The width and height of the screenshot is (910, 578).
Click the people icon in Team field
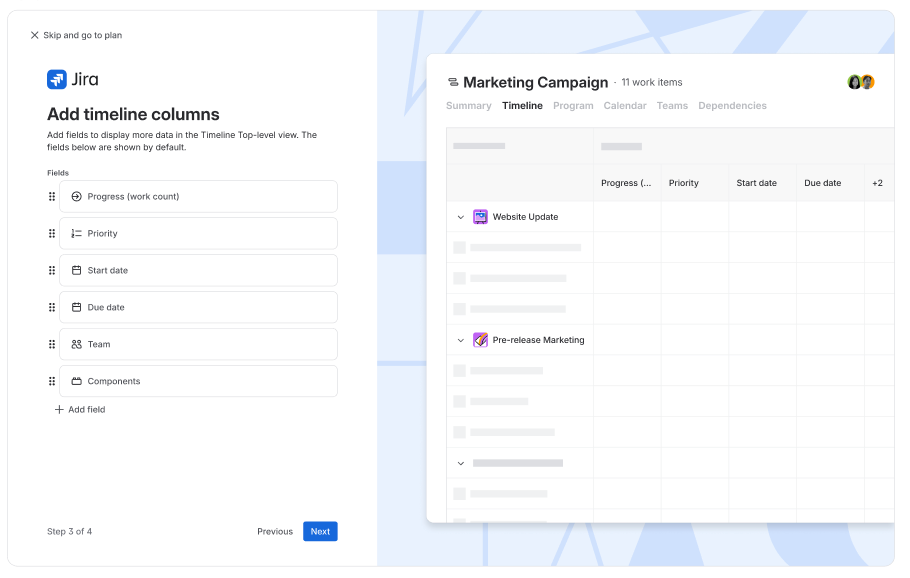click(x=76, y=344)
